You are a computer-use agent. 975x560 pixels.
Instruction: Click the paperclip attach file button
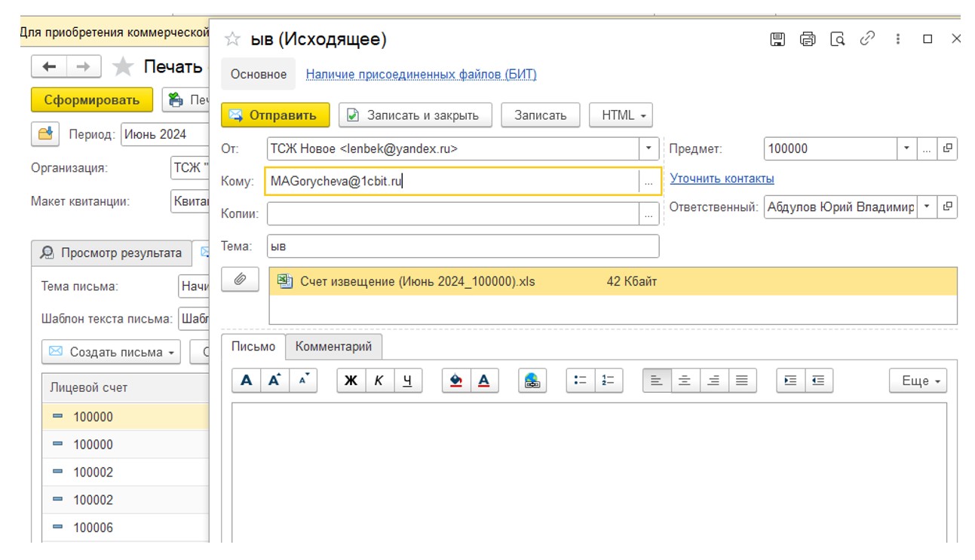(x=240, y=280)
